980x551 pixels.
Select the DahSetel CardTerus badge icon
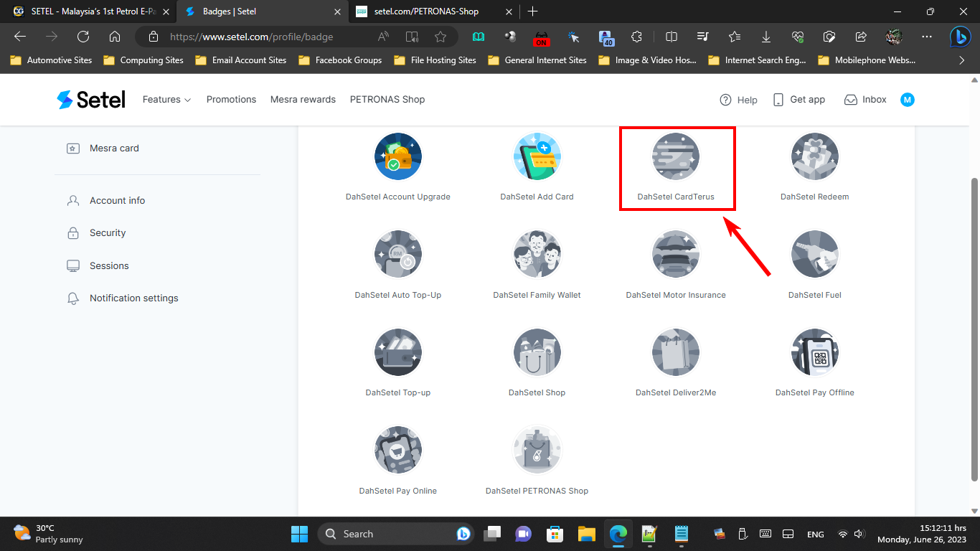click(676, 156)
